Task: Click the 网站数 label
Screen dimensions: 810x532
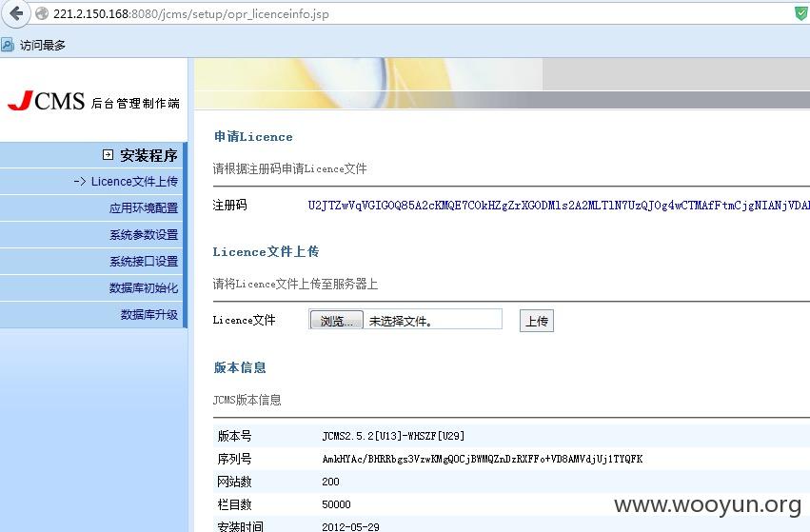Action: pyautogui.click(x=234, y=482)
